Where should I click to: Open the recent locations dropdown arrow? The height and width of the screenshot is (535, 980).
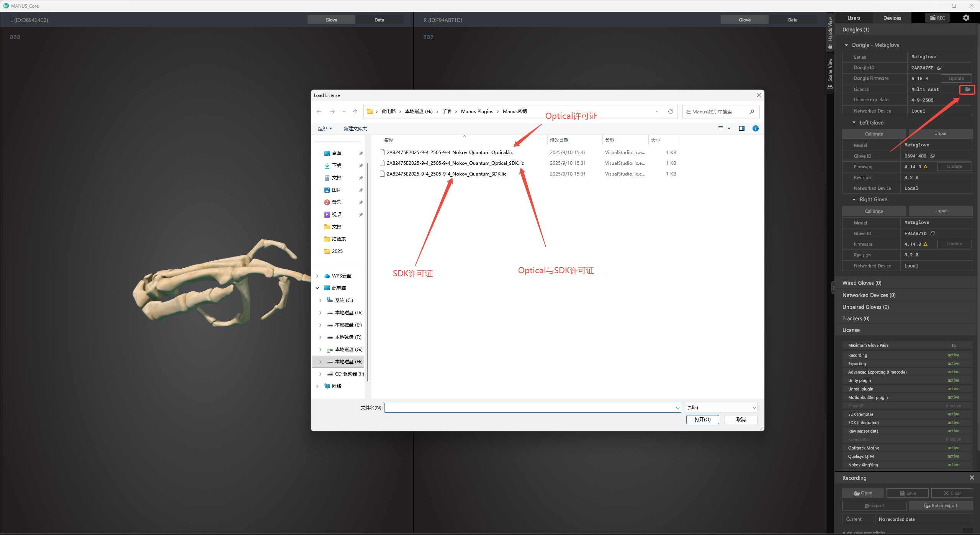click(344, 112)
